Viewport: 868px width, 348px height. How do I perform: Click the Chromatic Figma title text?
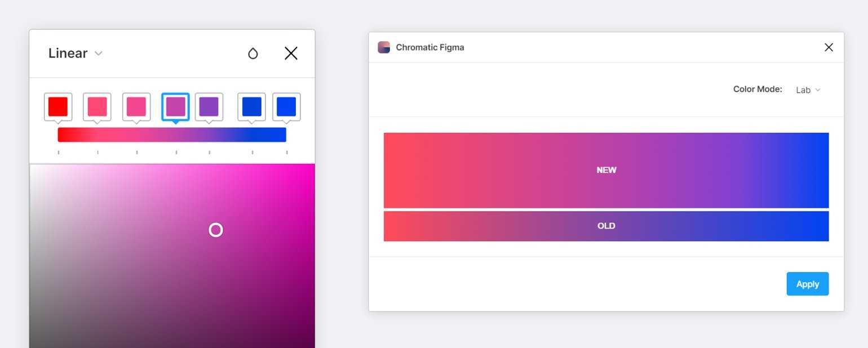[x=430, y=47]
